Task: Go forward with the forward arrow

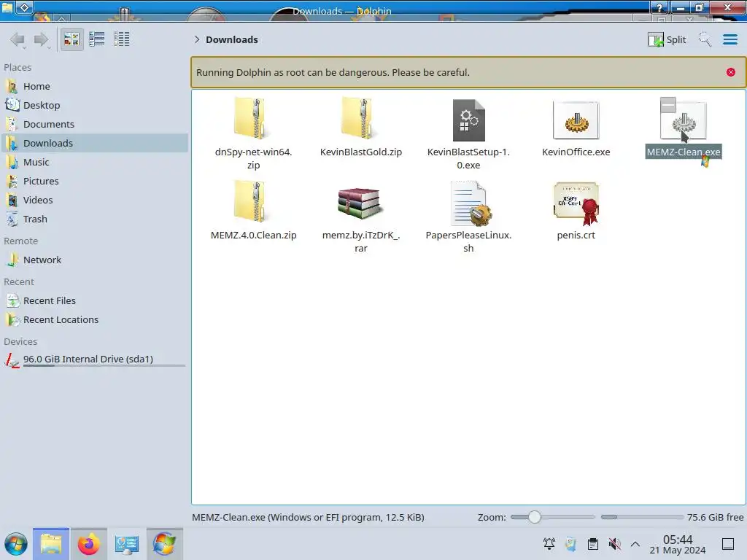Action: 42,39
